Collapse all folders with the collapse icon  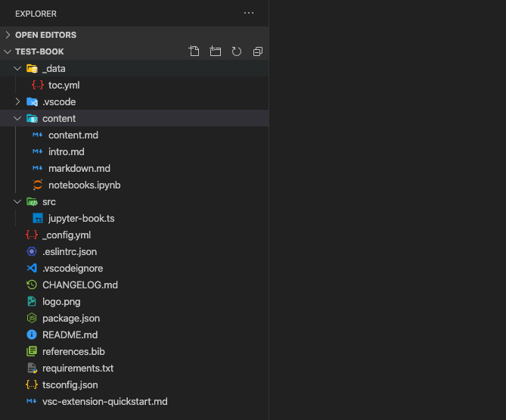[257, 51]
